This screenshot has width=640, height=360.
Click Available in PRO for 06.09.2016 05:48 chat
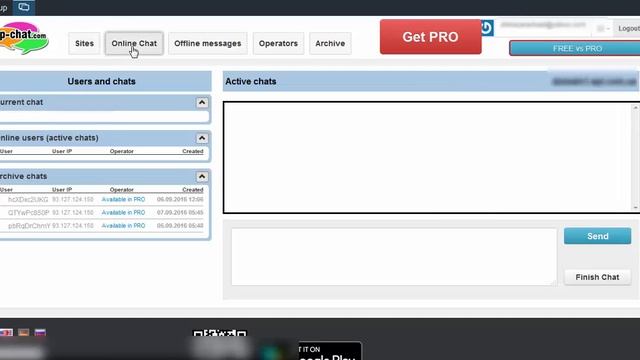[123, 226]
